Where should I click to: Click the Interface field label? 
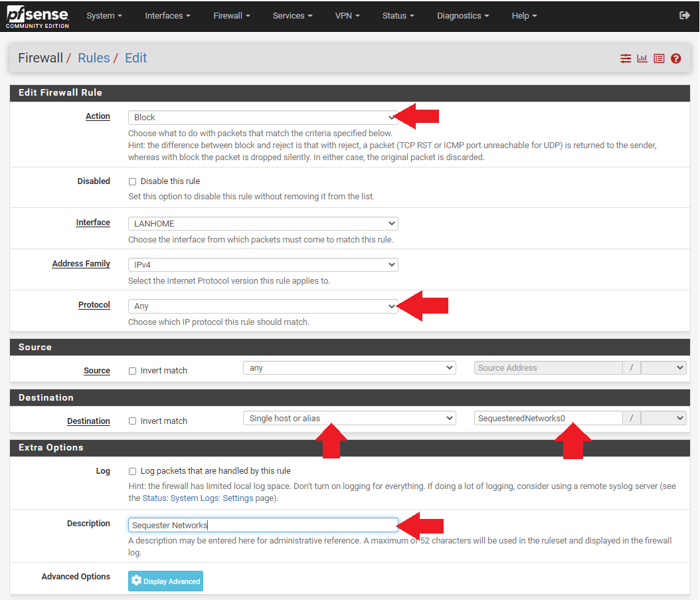(93, 223)
